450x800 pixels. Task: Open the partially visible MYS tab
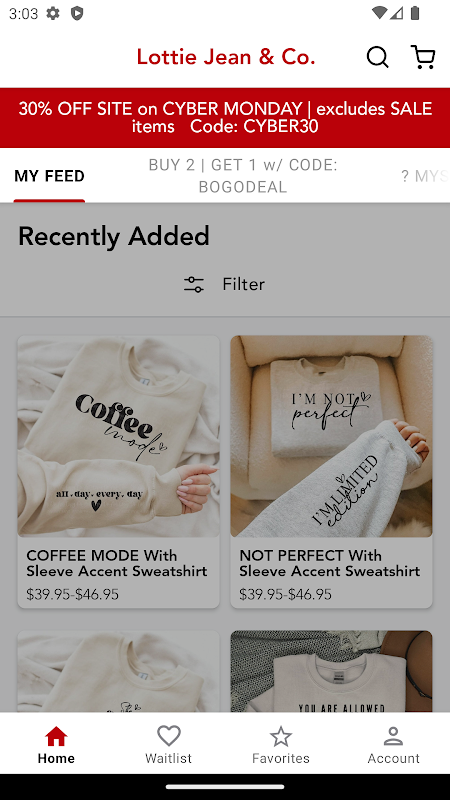point(424,176)
